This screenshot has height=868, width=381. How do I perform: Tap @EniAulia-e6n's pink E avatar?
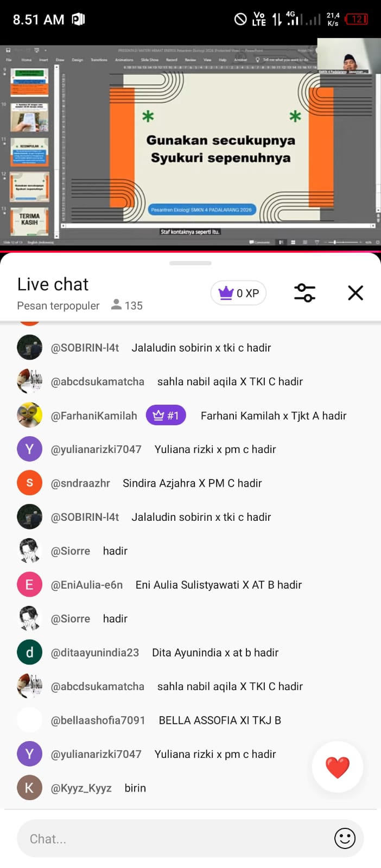(29, 585)
